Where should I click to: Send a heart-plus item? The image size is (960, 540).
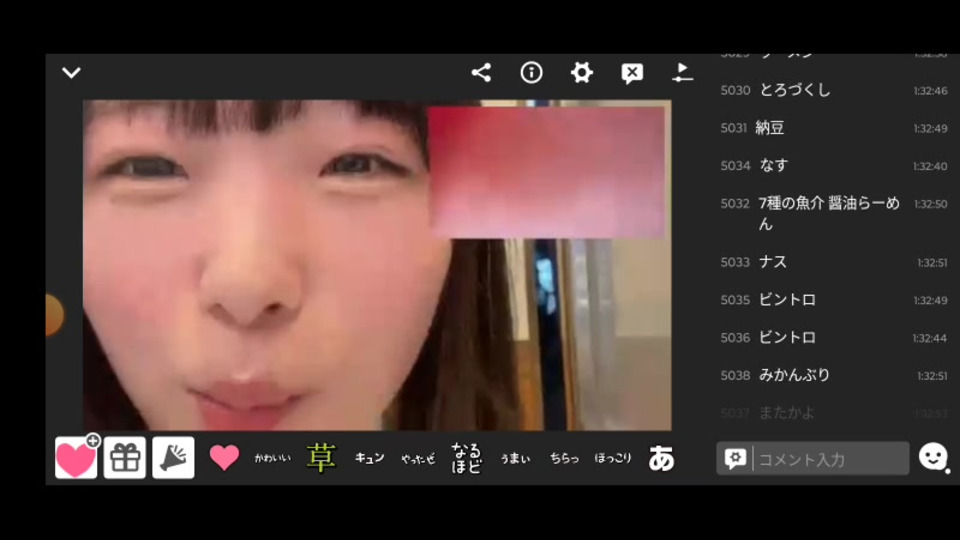[77, 457]
